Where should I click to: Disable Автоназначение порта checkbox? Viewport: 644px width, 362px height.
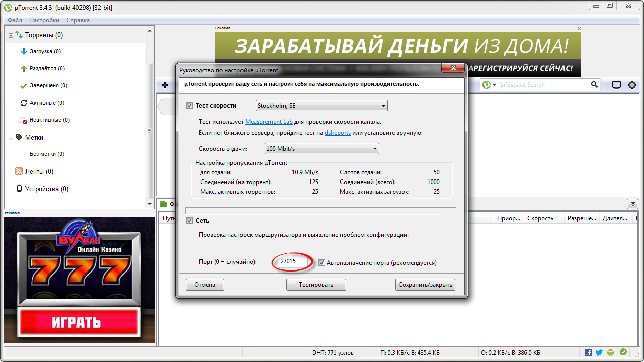(322, 262)
